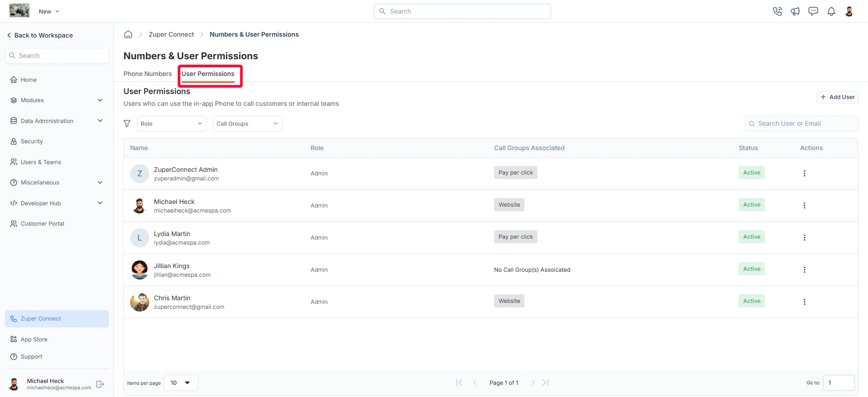Click the filter funnel icon
The image size is (868, 397).
pyautogui.click(x=127, y=123)
